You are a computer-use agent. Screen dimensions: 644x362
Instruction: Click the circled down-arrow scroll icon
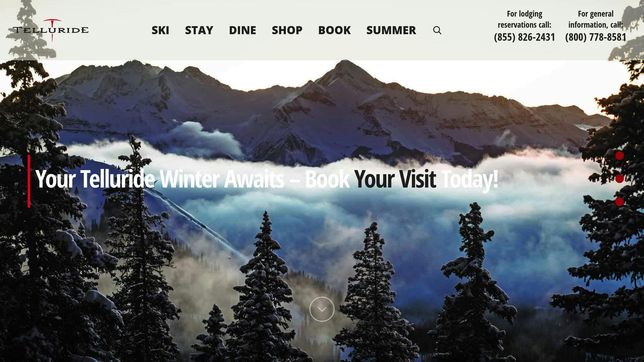pos(322,309)
